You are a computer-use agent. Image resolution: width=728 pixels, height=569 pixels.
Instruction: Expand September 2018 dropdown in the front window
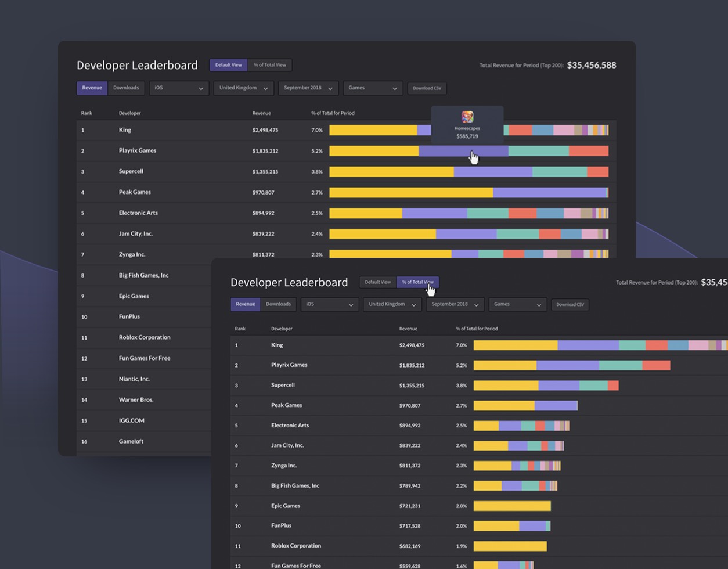455,304
